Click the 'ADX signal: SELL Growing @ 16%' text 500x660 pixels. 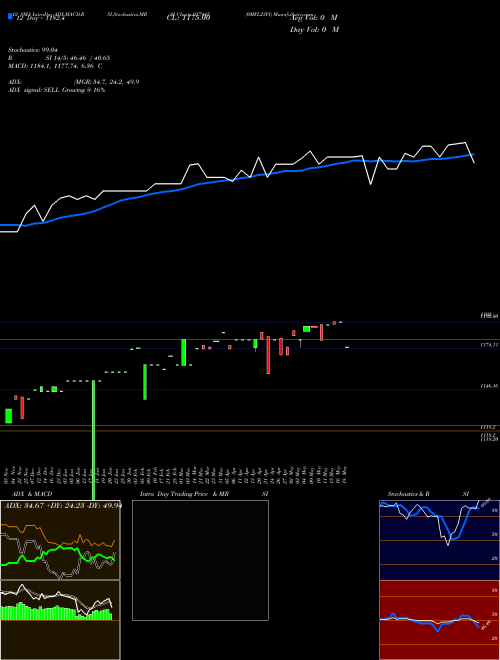pos(56,90)
